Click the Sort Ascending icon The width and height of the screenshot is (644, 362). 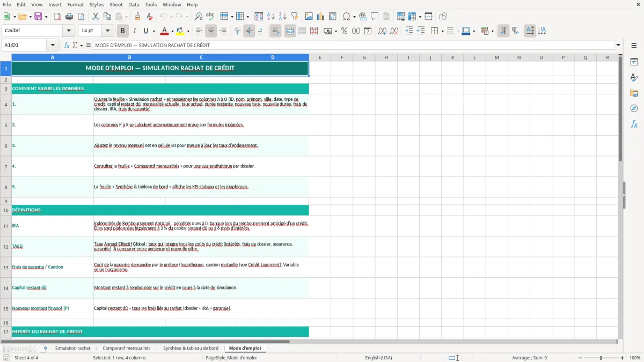pyautogui.click(x=270, y=17)
